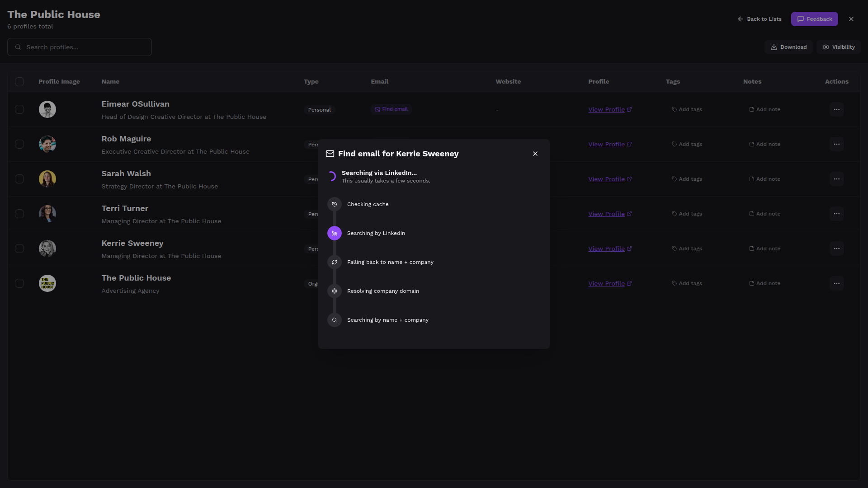This screenshot has width=868, height=488.
Task: Click the Profile column header
Action: [599, 82]
